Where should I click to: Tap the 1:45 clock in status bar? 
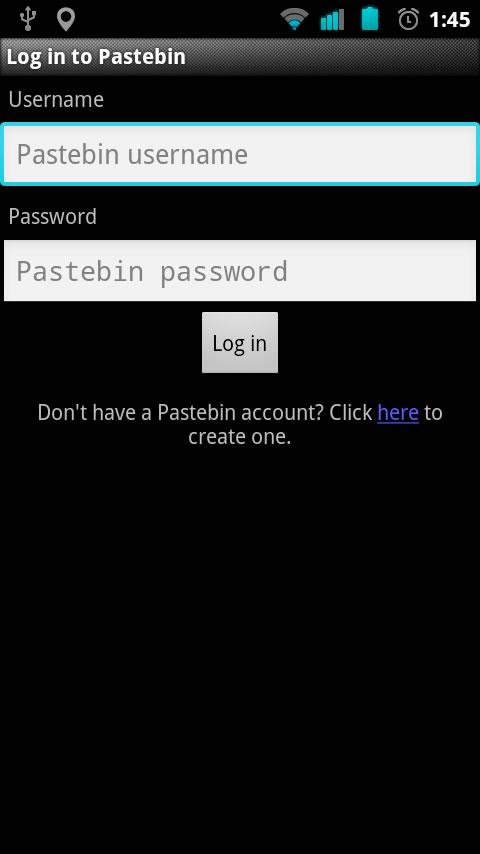point(449,20)
